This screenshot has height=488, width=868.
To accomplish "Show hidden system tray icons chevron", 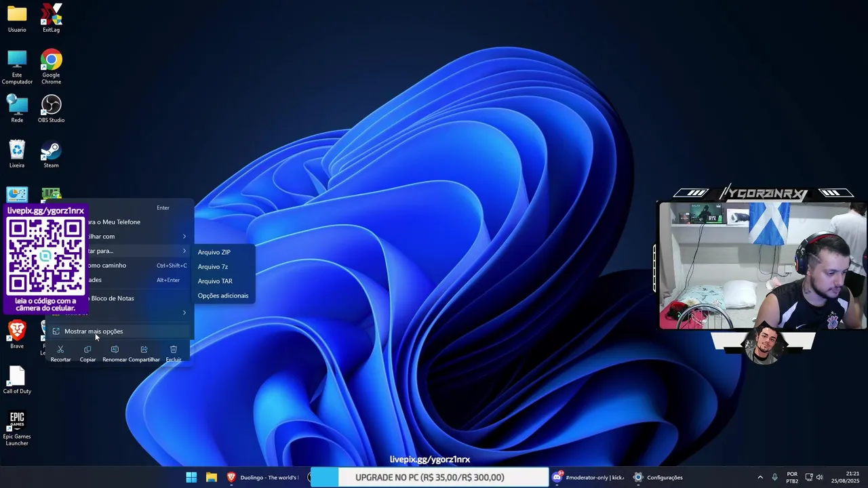I will 760,477.
